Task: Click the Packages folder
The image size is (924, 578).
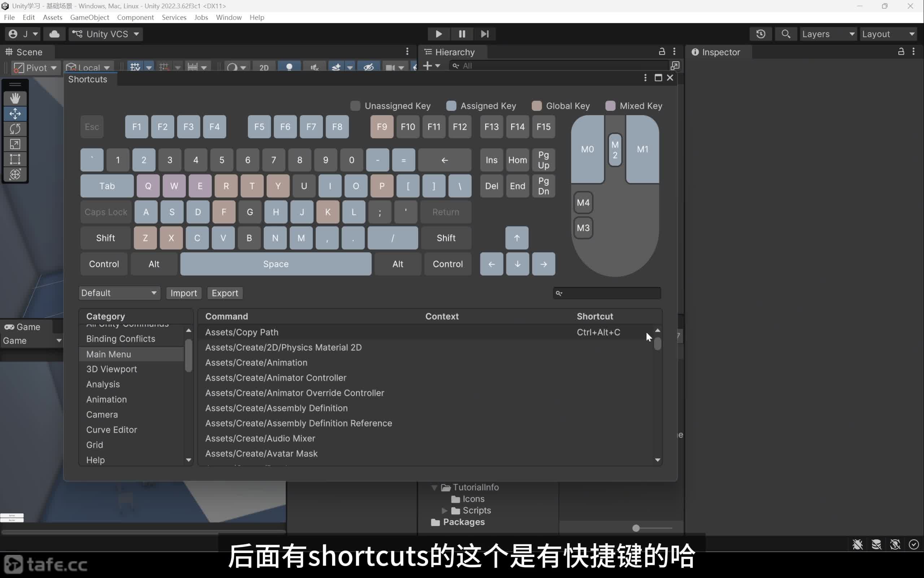Action: (x=458, y=522)
